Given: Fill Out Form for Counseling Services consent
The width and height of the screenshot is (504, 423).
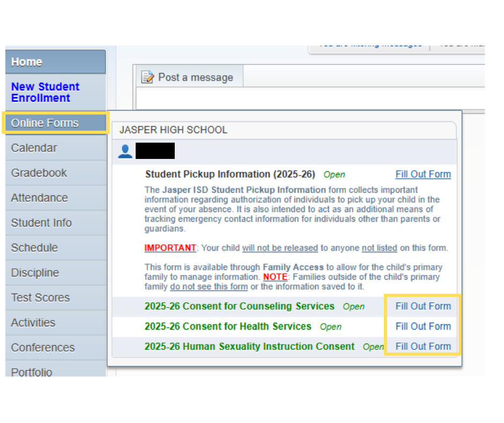Looking at the screenshot, I should click(x=423, y=306).
